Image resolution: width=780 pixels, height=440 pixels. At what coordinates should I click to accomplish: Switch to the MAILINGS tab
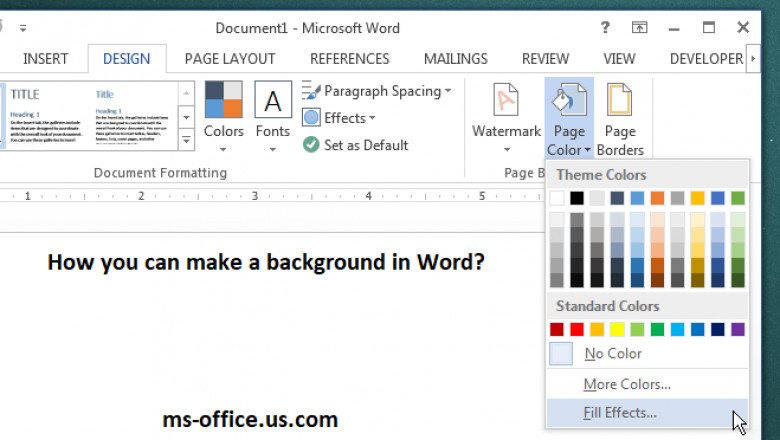(x=455, y=59)
